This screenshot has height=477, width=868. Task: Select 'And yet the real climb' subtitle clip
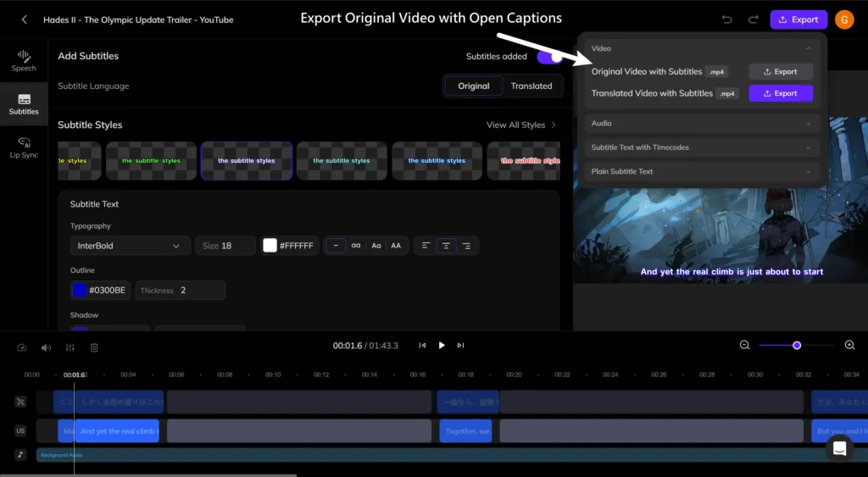117,430
